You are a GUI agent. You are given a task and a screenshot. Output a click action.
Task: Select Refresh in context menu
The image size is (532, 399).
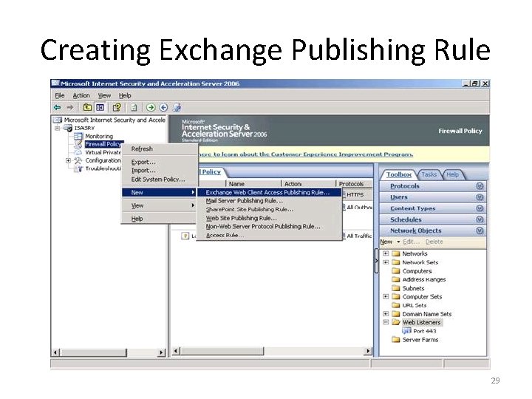pyautogui.click(x=160, y=149)
